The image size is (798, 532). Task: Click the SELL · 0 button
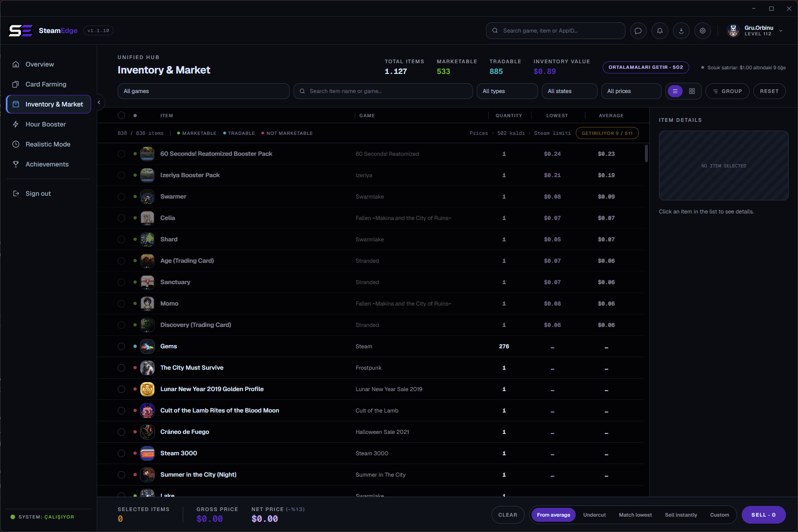(x=764, y=515)
